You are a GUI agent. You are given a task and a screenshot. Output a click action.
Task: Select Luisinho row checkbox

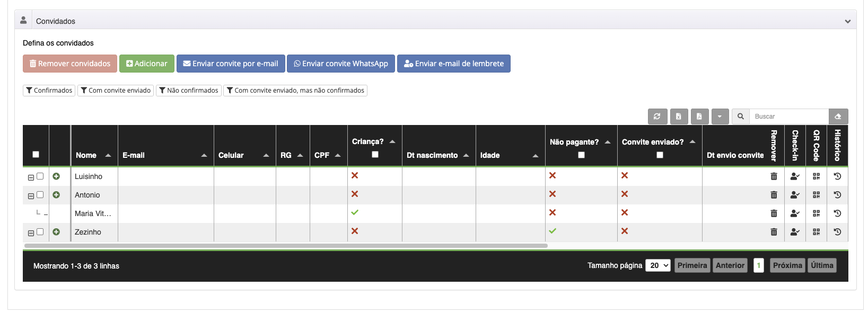click(40, 176)
